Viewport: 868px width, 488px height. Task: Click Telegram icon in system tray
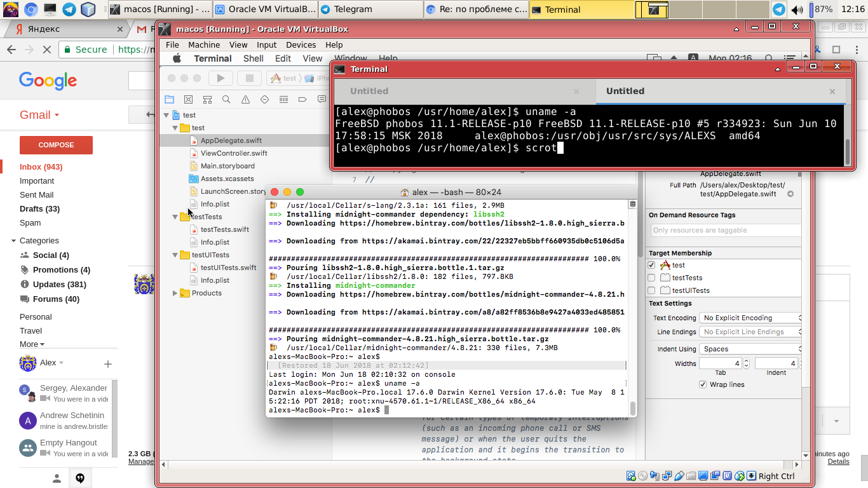click(x=779, y=10)
